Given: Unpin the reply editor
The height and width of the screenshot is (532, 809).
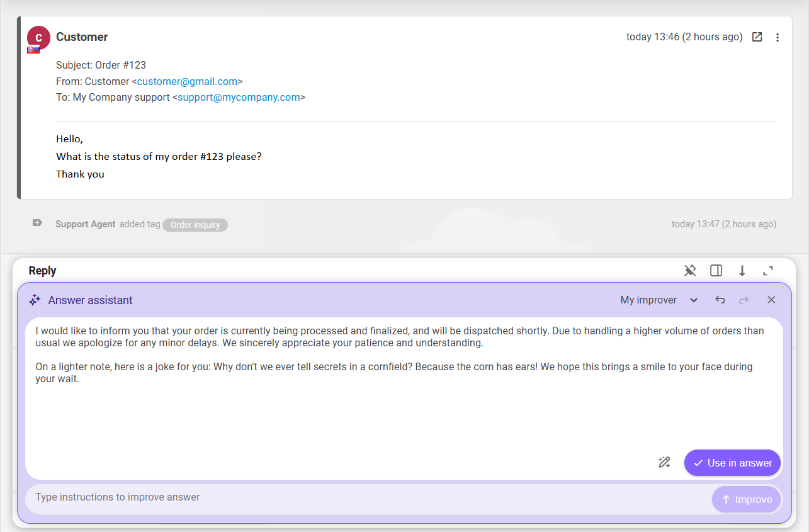Looking at the screenshot, I should click(x=690, y=271).
